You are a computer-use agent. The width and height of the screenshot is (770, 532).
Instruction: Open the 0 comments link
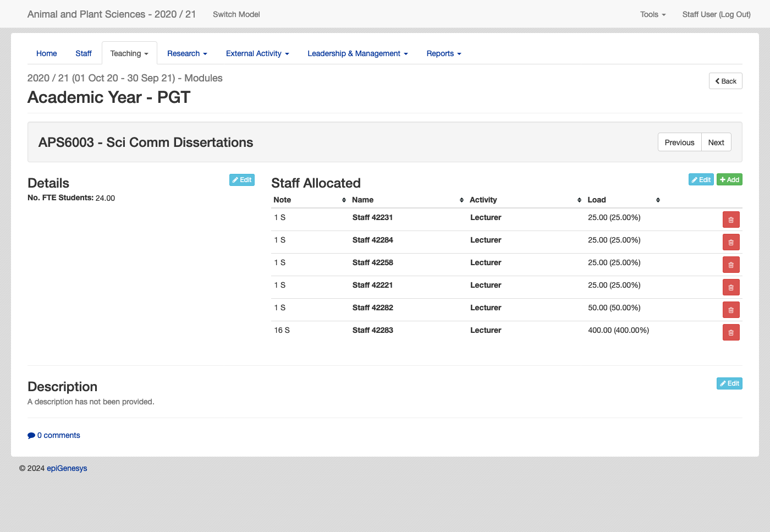pyautogui.click(x=54, y=435)
